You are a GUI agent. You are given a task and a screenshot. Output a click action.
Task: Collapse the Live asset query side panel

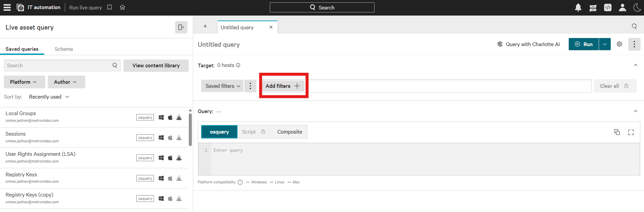pos(181,27)
